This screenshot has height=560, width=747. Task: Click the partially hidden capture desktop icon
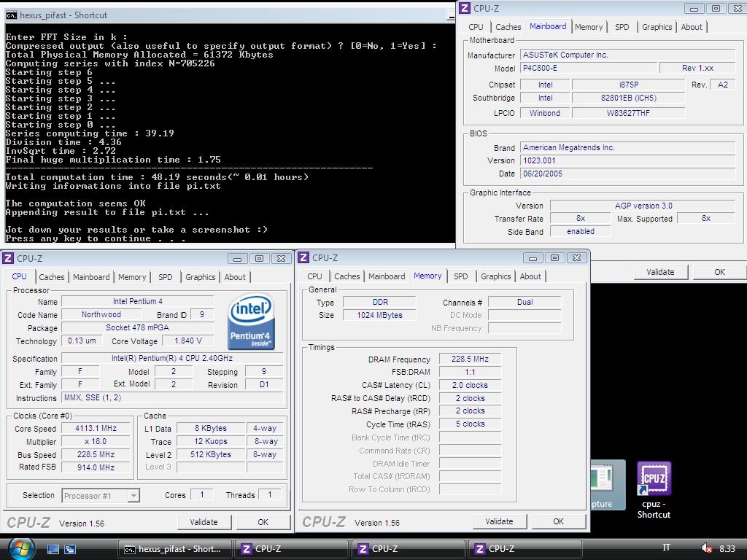608,485
